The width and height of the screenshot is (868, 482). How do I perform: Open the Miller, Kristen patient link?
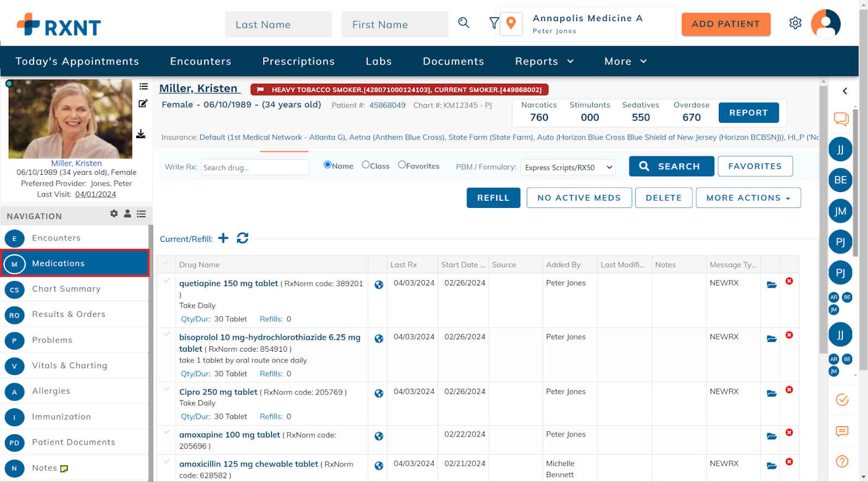(199, 88)
